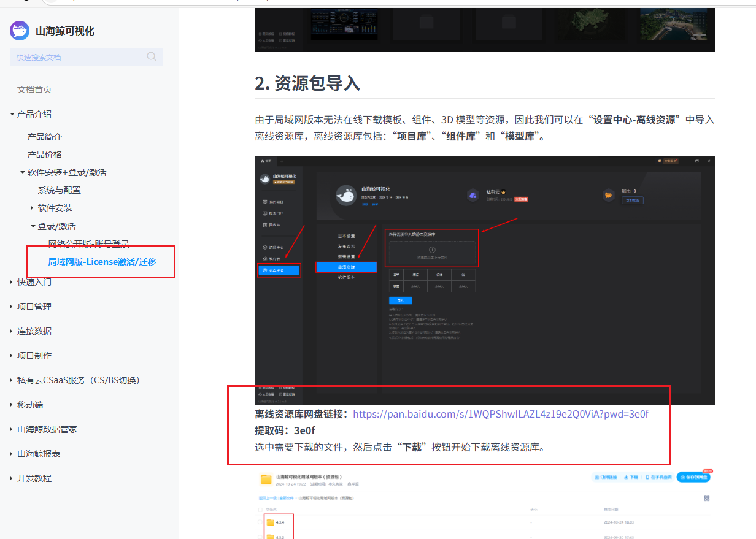Click the heading 2. 资源包导入
Screen dimensions: 756x539
(x=307, y=83)
